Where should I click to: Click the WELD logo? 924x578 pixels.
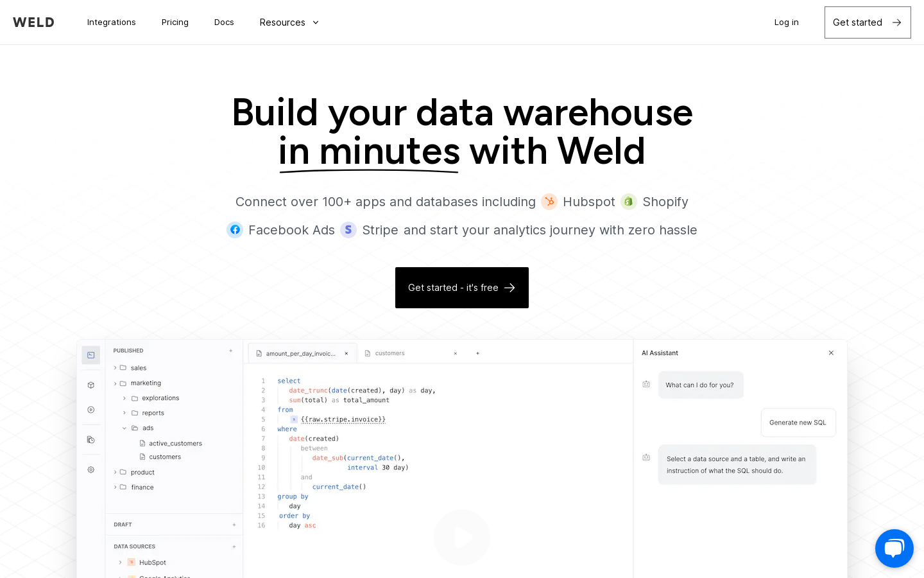coord(33,22)
